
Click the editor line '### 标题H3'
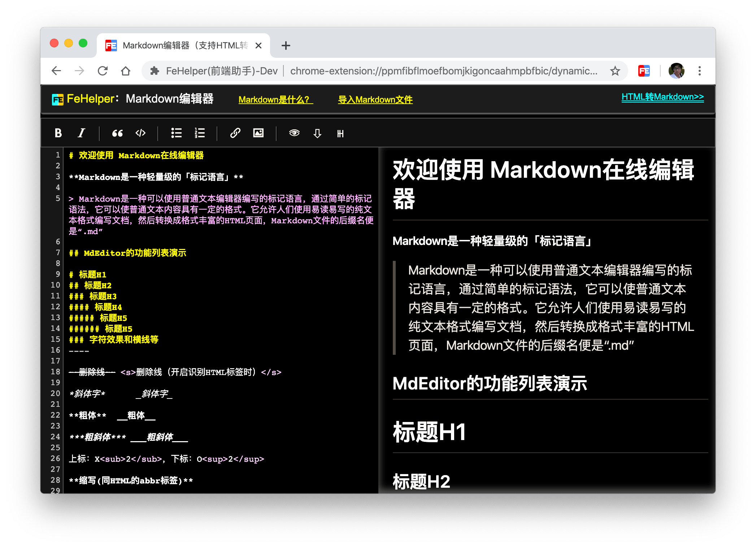93,296
